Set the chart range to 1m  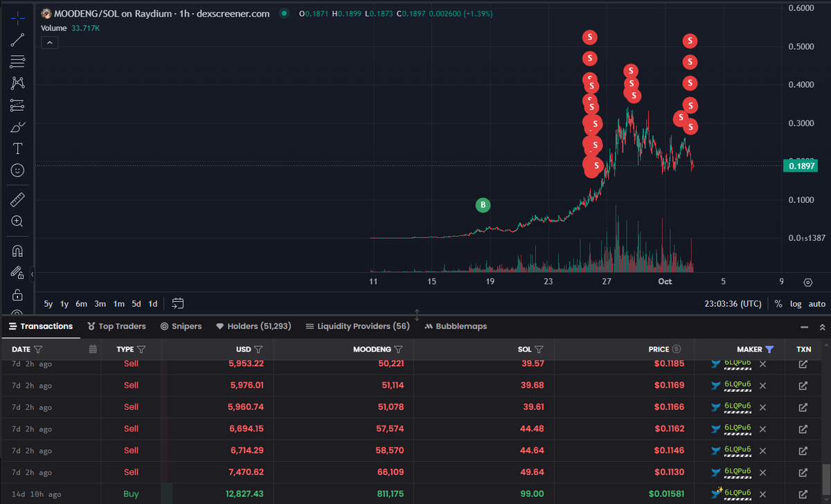119,304
